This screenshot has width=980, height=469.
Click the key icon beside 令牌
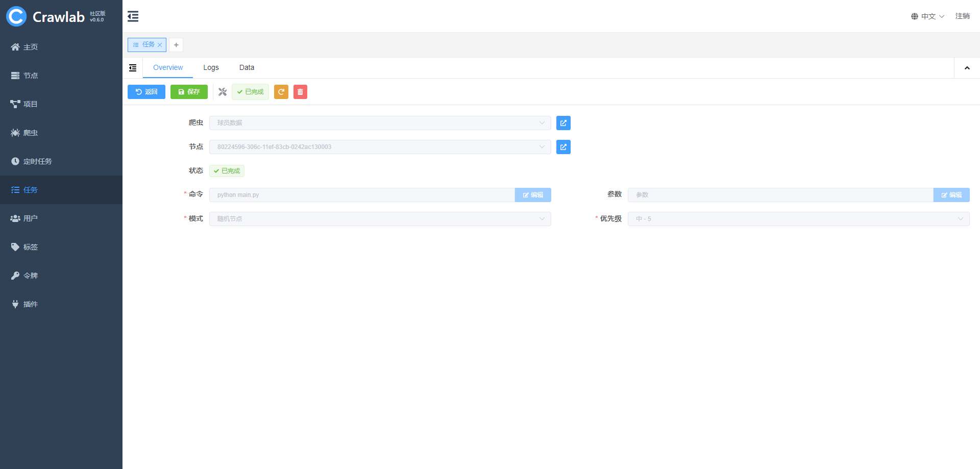coord(15,276)
